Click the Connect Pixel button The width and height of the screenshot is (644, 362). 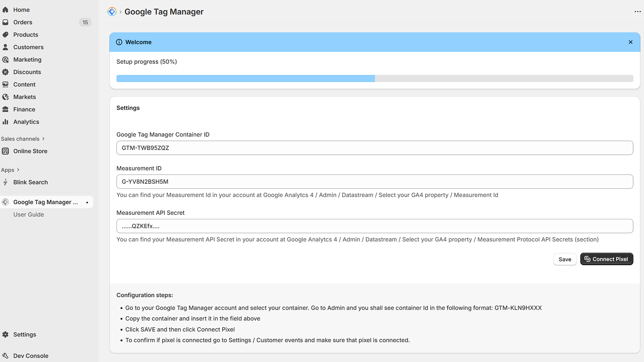[x=606, y=259]
